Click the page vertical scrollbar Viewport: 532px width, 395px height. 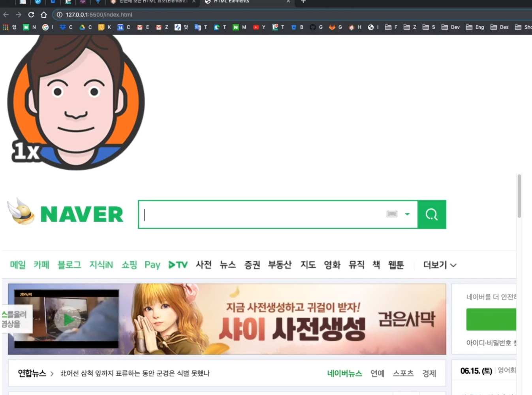[x=519, y=196]
